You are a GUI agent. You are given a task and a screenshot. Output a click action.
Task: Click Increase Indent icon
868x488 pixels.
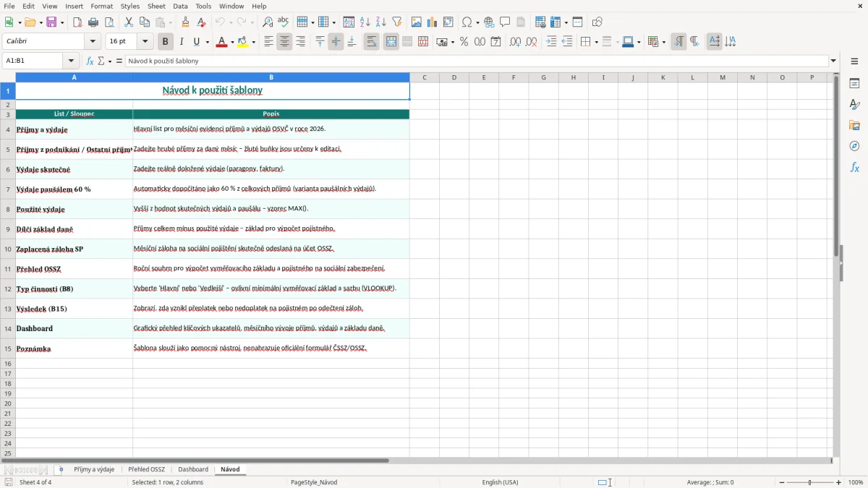coord(551,42)
